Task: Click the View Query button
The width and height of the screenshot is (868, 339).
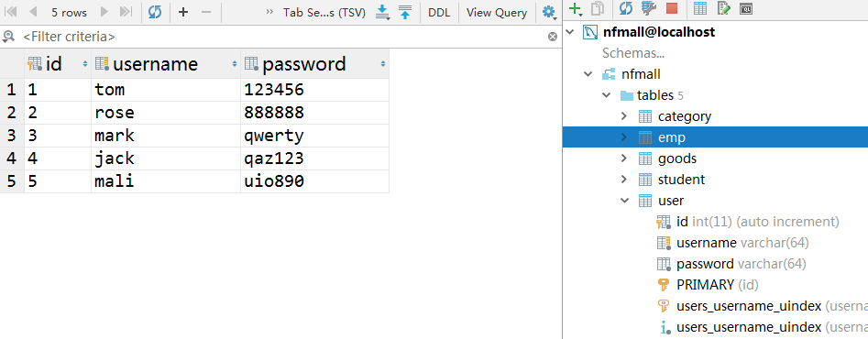Action: coord(497,12)
